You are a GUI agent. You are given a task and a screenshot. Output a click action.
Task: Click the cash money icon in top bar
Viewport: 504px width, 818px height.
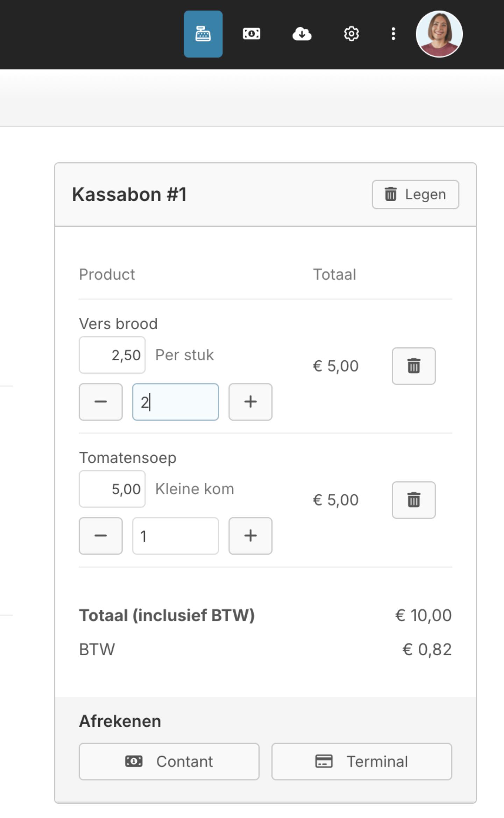(x=251, y=34)
